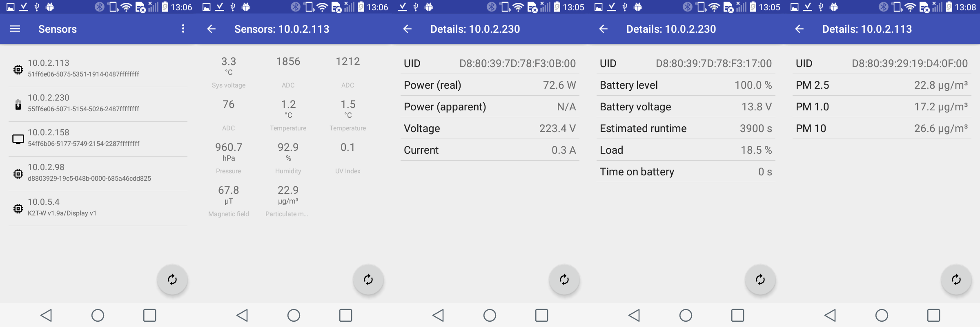Tap back arrow on Details: 10.0.2.113

[x=799, y=29]
